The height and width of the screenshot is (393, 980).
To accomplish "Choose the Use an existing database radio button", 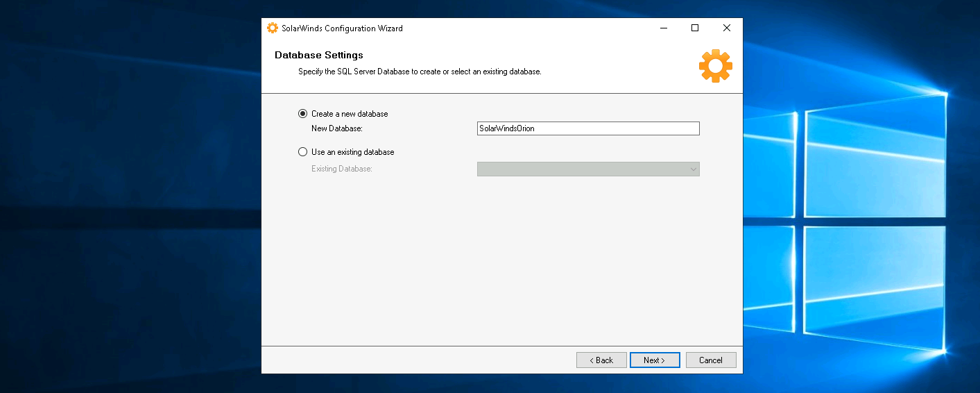I will coord(302,152).
